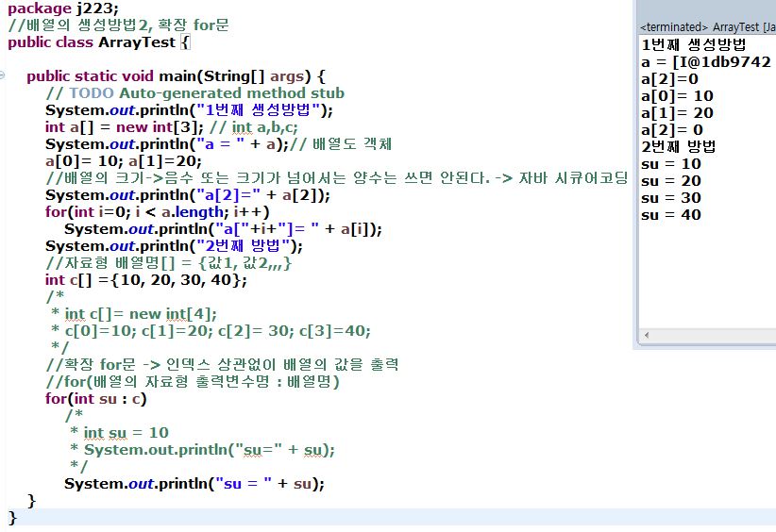The image size is (776, 532).
Task: Click the '//자료형 배열명[] = {값1, 값2,,,}' comment
Action: tap(169, 262)
